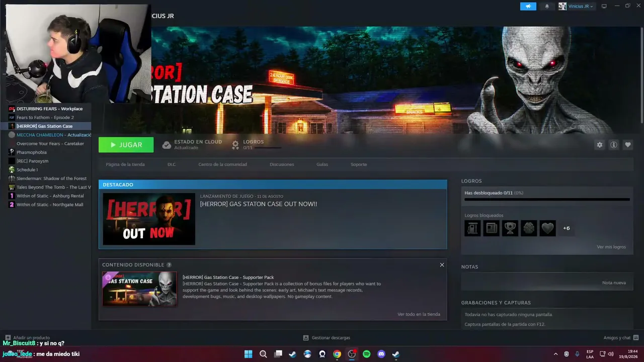The height and width of the screenshot is (362, 644).
Task: Open Windows taskbar search
Action: (263, 354)
